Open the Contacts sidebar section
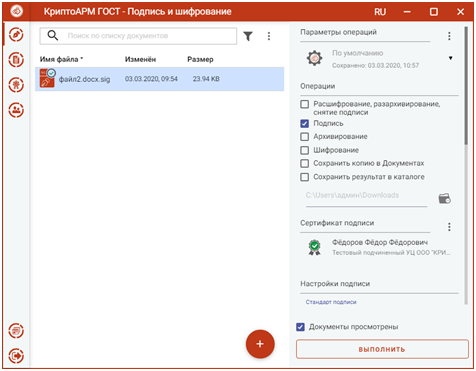This screenshot has height=371, width=476. pos(16,110)
